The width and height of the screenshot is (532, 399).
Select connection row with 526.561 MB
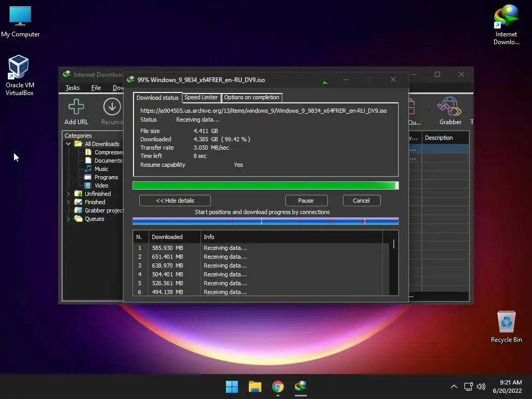258,283
